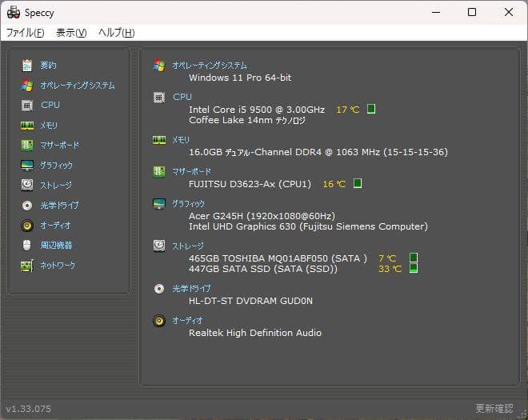Click the monitor icon in summary panel
The height and width of the screenshot is (420, 528).
159,204
